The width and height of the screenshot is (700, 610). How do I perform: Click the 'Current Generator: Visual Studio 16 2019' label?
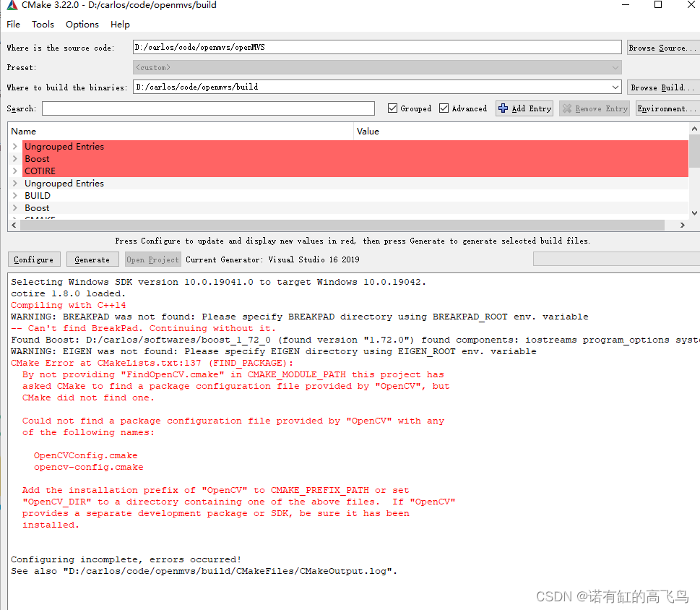coord(272,259)
